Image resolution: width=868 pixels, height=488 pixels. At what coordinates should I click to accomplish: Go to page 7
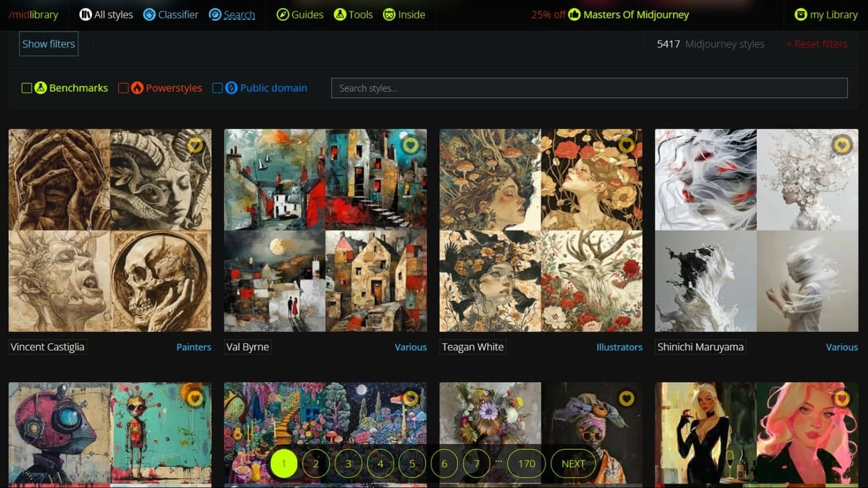(476, 464)
